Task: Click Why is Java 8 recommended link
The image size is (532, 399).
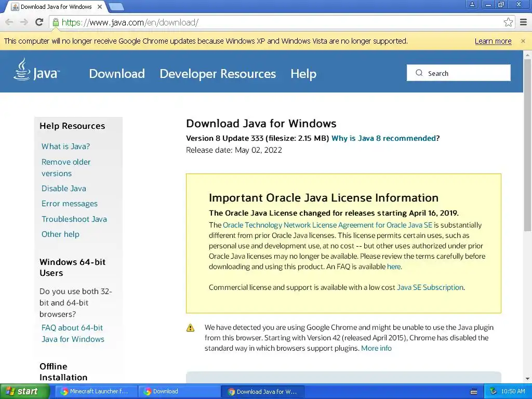Action: [383, 138]
